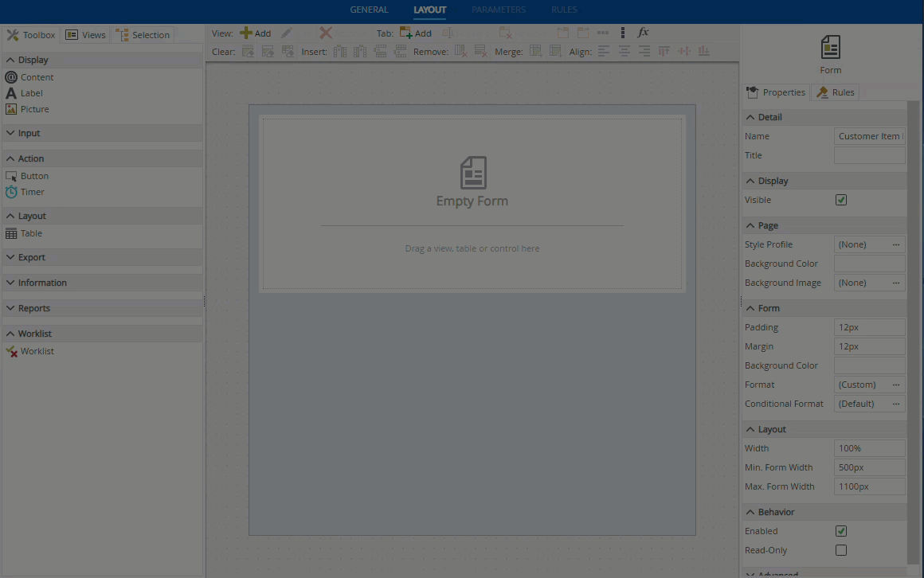Click the Expressions fx icon in toolbar
This screenshot has width=924, height=578.
643,33
